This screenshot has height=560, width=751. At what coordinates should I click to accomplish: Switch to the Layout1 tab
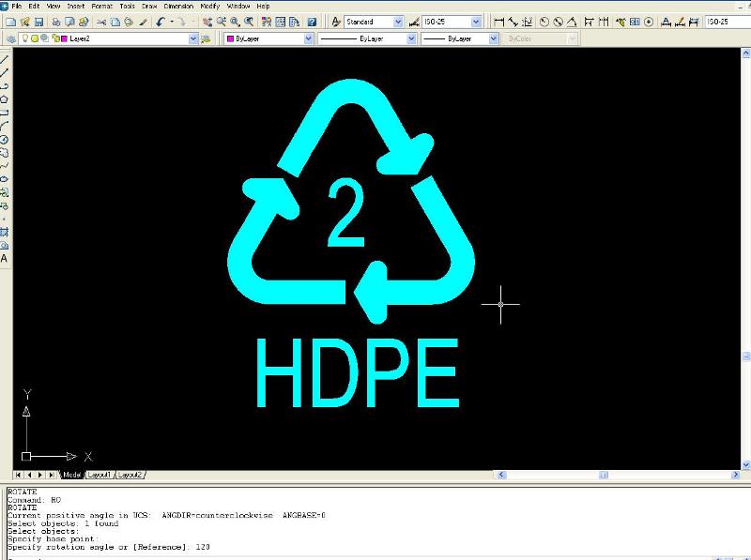(x=100, y=475)
